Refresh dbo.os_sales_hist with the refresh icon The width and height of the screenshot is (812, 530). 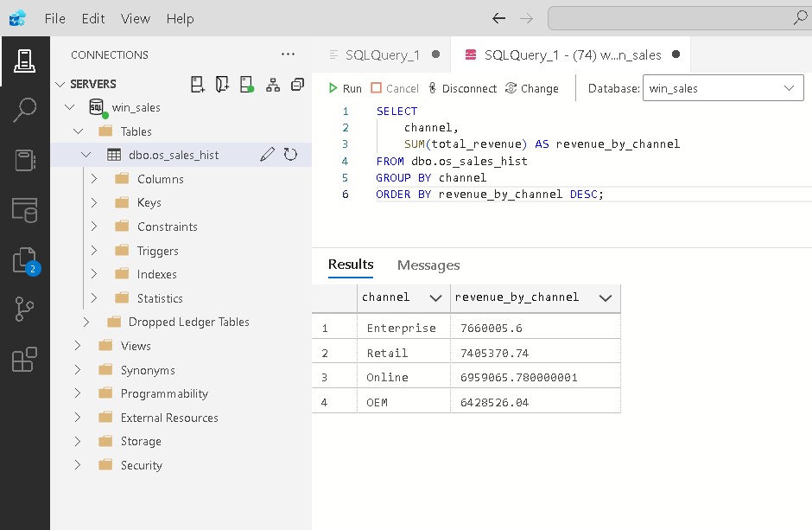pyautogui.click(x=290, y=155)
